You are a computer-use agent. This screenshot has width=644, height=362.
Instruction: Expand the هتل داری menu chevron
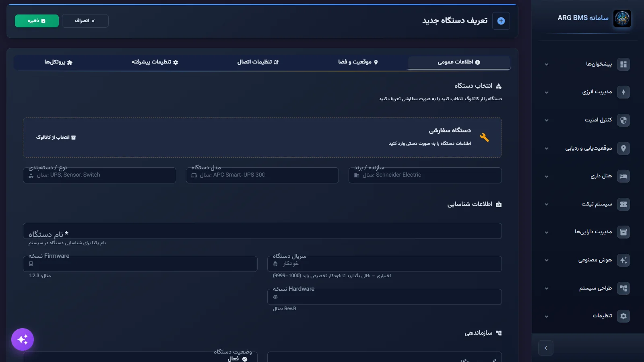click(x=547, y=177)
